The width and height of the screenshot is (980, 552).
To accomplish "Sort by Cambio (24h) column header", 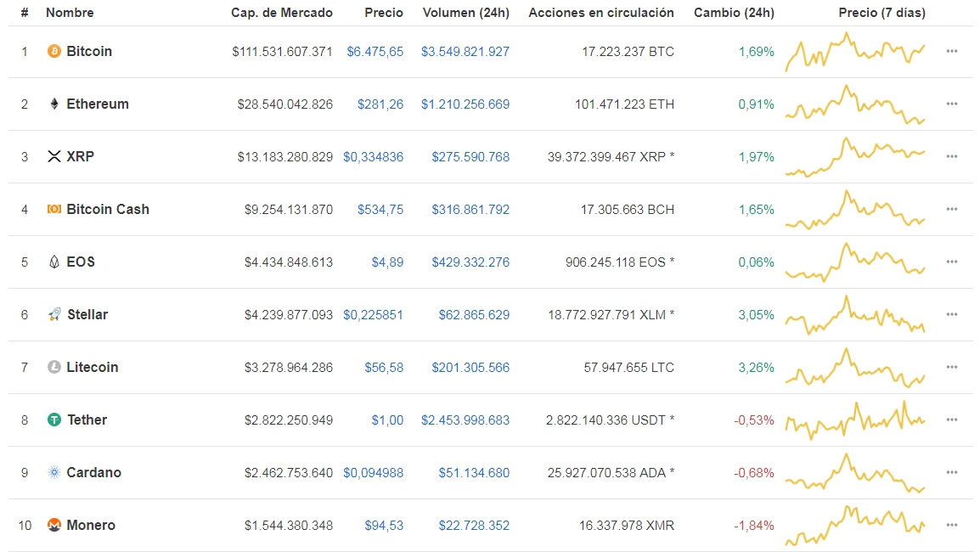I will pos(734,13).
